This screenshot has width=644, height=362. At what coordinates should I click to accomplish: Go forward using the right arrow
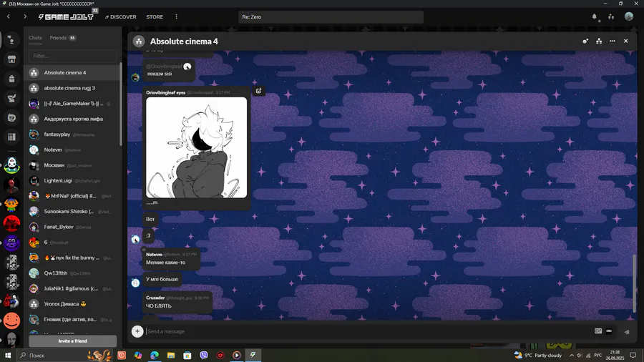[x=25, y=16]
